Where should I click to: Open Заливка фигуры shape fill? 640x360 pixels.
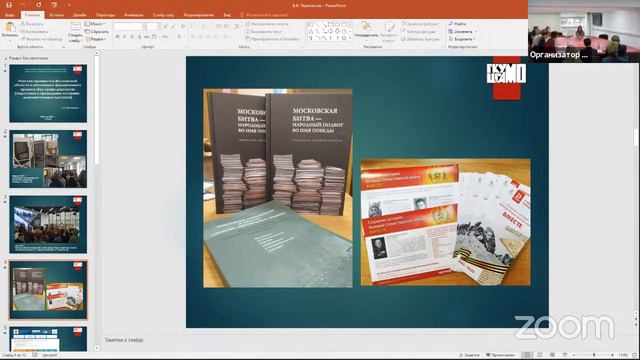[420, 24]
